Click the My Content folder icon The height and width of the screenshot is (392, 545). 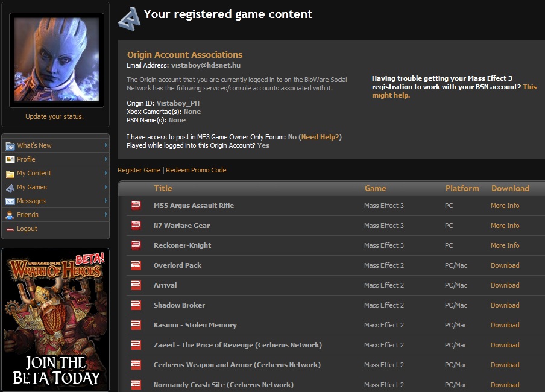pyautogui.click(x=10, y=174)
